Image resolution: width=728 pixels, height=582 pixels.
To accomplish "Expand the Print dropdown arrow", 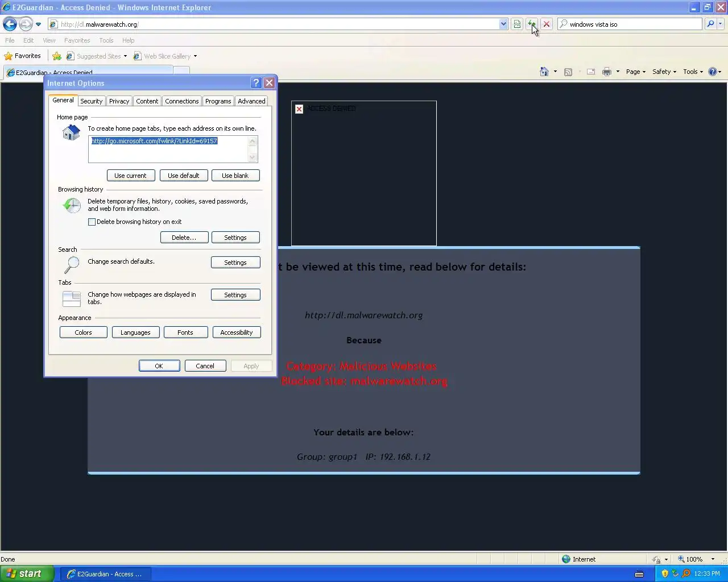I will (x=618, y=72).
